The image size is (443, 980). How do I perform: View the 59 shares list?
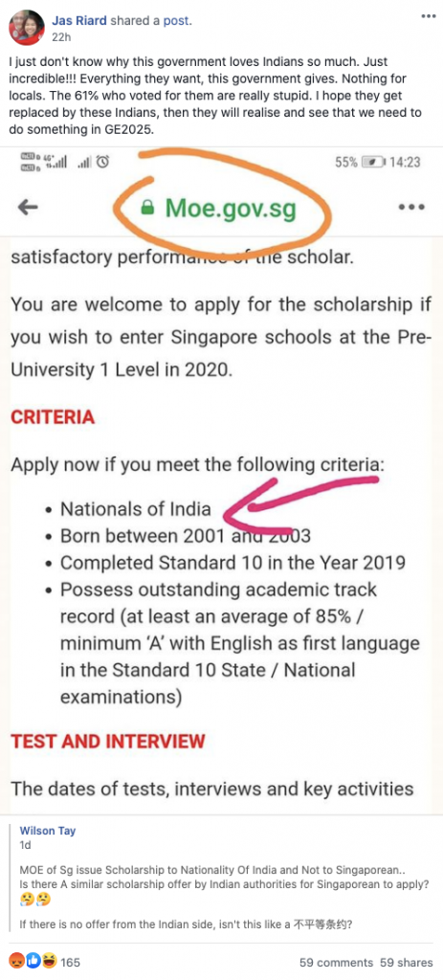coord(406,963)
